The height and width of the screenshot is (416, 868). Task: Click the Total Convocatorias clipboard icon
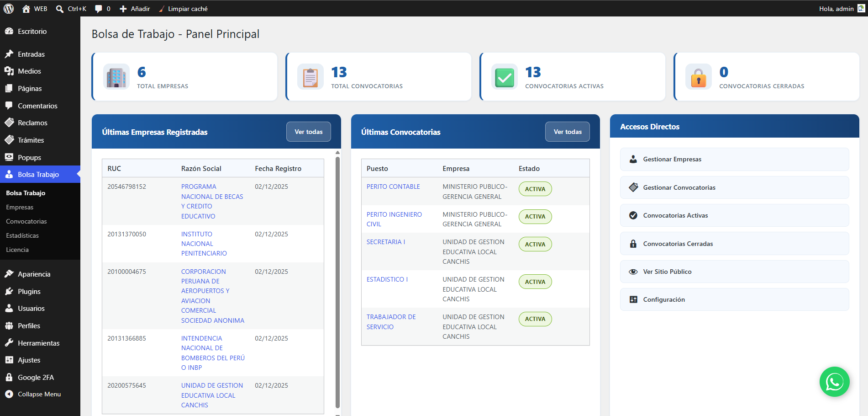[310, 77]
